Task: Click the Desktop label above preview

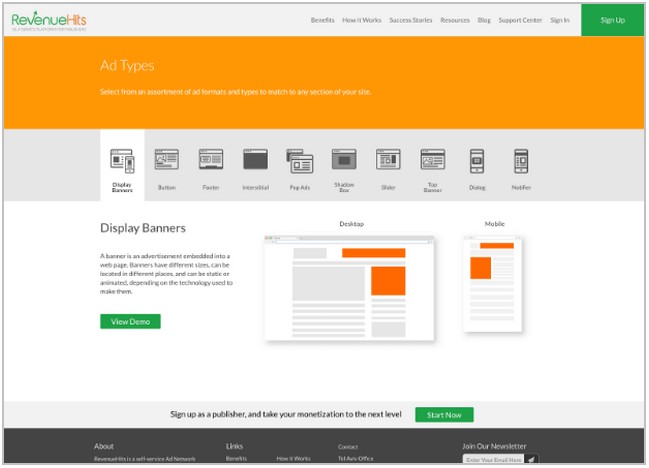Action: coord(351,224)
